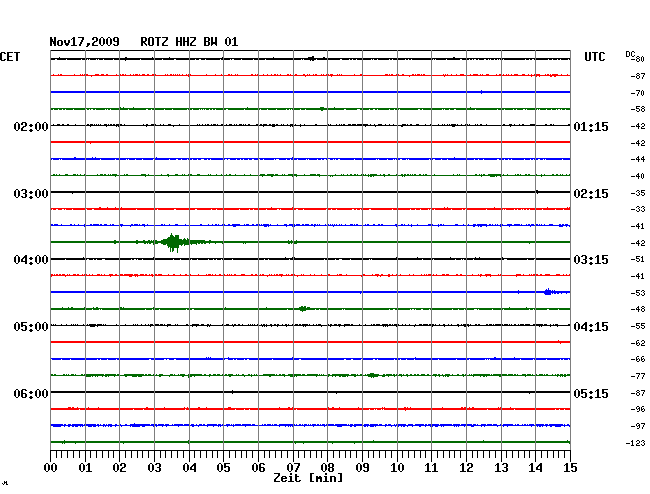Click the DC offset value -48
650x494 pixels.
coord(638,309)
